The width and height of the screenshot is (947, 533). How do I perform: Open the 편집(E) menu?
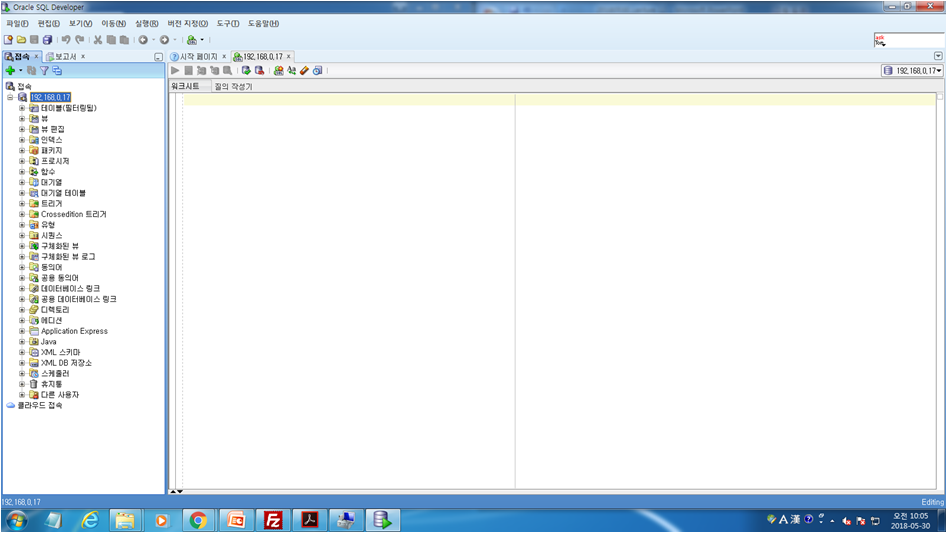point(48,24)
